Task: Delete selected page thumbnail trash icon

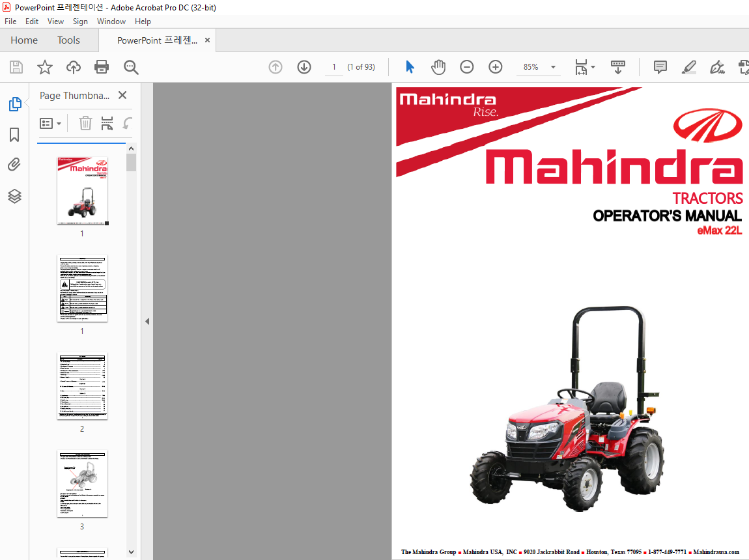Action: click(x=85, y=123)
